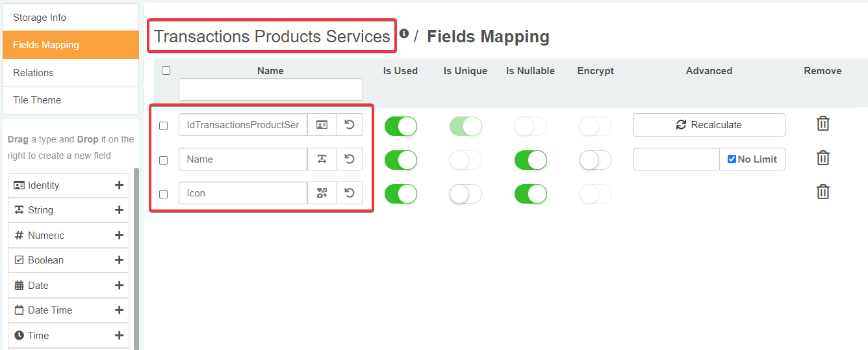This screenshot has height=350, width=868.
Task: Click the field types list scrollbar
Action: point(136,260)
